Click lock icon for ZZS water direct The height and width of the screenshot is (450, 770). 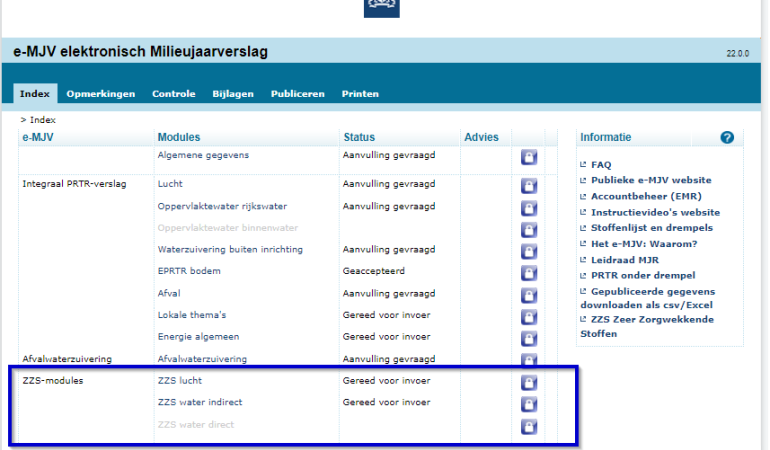tap(529, 426)
